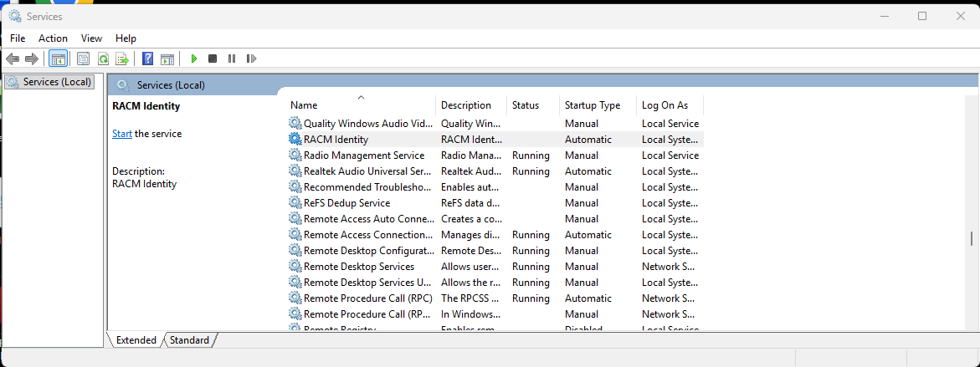Click the vertical scrollbar thumb of services list
This screenshot has width=980, height=367.
(972, 238)
